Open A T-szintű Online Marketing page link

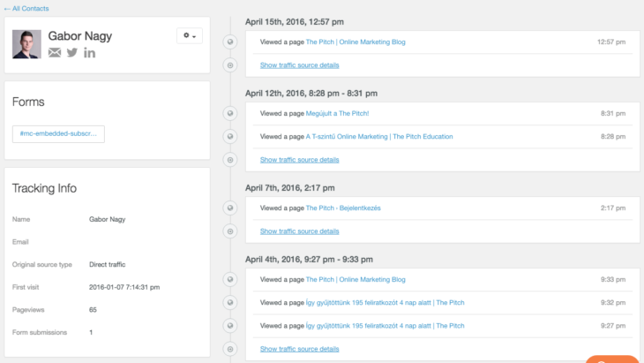pyautogui.click(x=379, y=137)
